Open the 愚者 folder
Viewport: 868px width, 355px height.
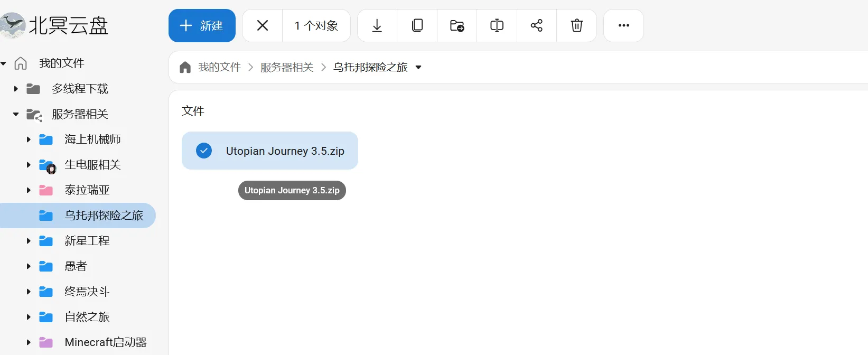pos(76,266)
